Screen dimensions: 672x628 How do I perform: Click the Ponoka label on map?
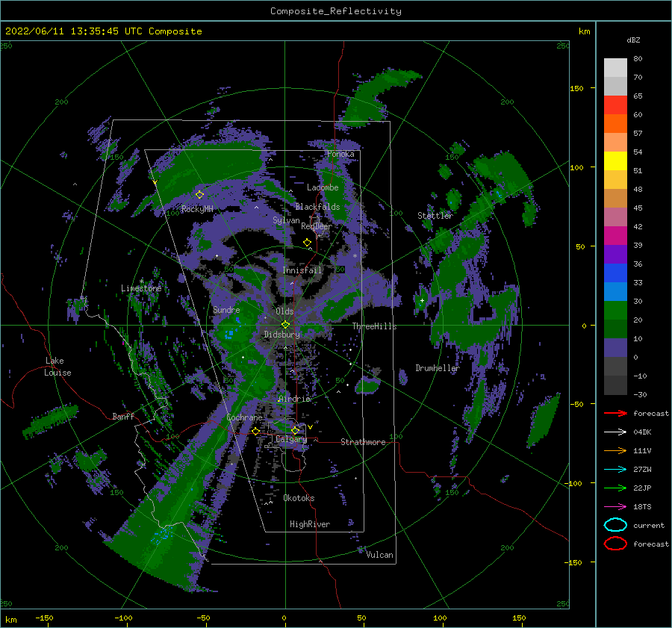[340, 154]
